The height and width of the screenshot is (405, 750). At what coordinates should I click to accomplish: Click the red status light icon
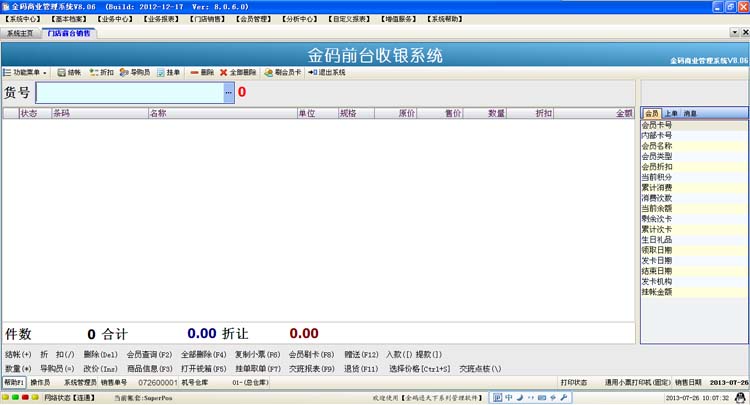pyautogui.click(x=25, y=397)
